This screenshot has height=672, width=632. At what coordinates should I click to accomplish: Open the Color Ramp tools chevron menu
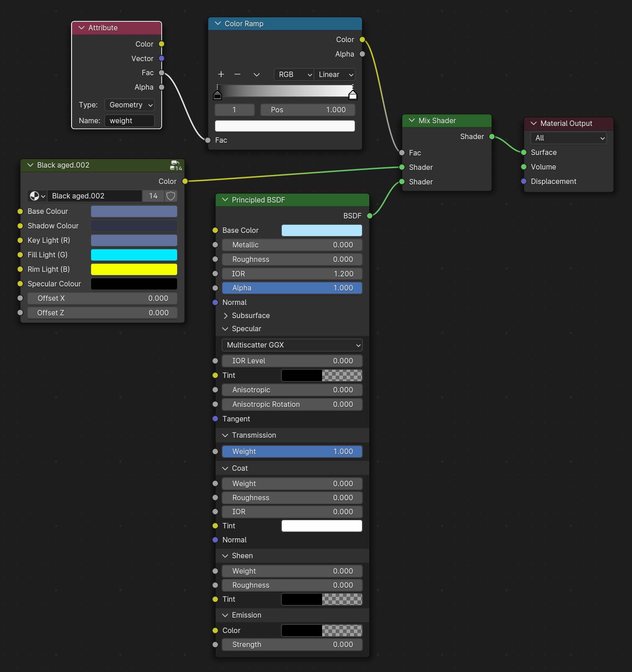coord(256,74)
